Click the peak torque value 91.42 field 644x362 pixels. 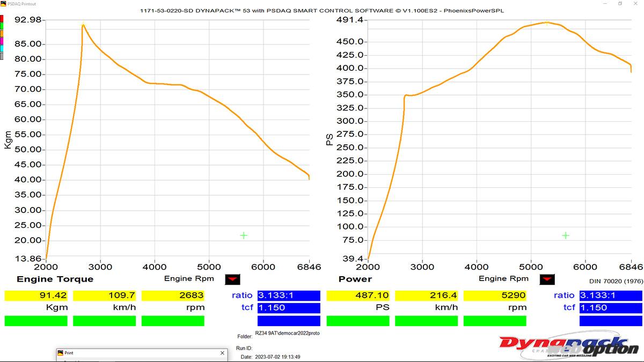(x=36, y=295)
